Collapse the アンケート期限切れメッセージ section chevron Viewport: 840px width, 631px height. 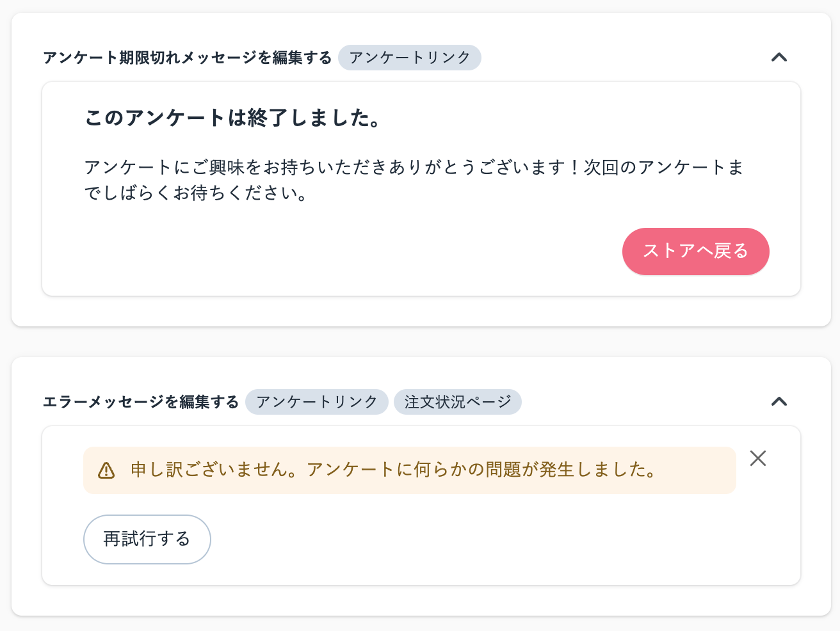779,58
